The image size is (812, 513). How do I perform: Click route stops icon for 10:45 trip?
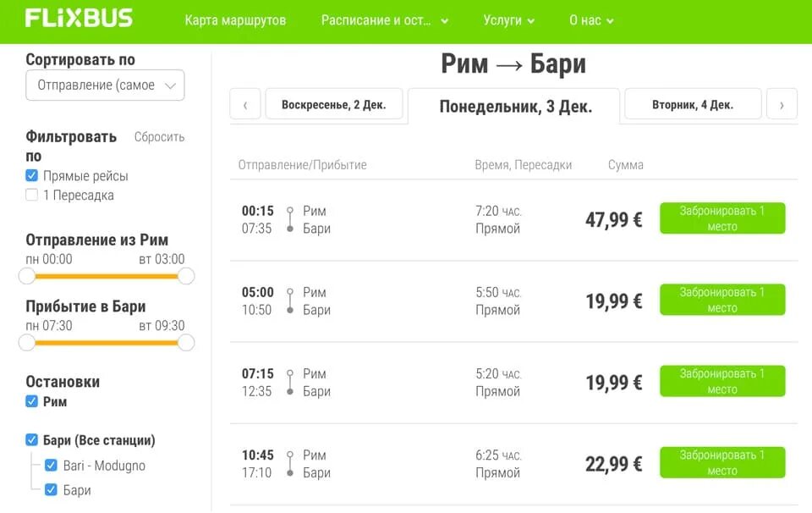290,463
